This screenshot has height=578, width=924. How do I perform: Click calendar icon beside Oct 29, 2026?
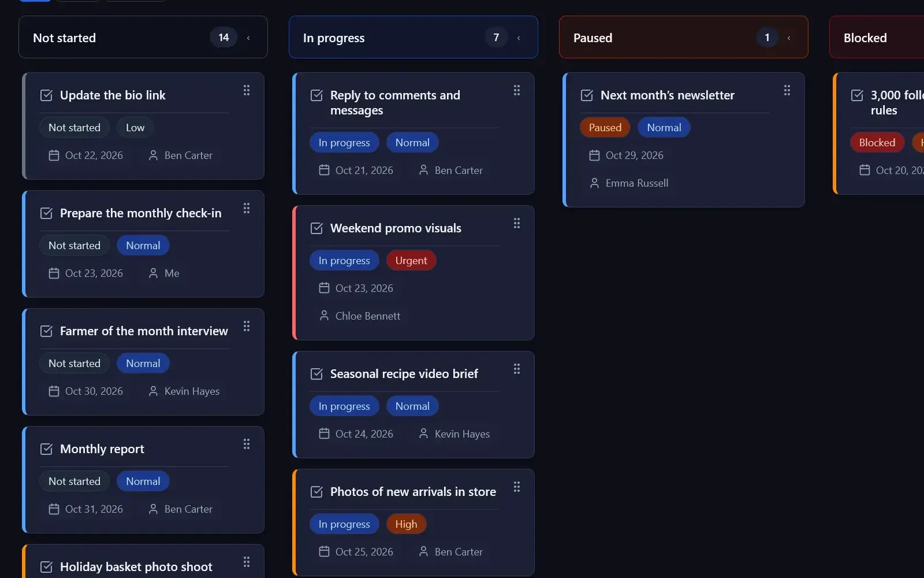click(594, 155)
